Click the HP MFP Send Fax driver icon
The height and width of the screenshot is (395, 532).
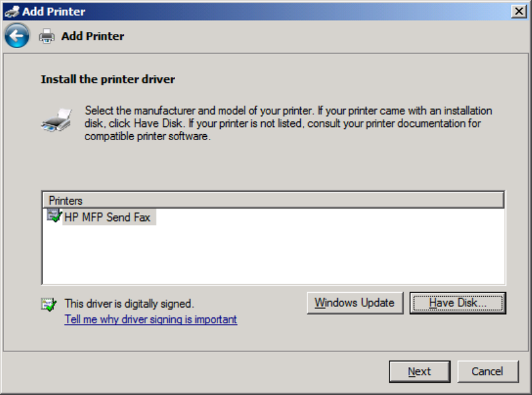click(x=53, y=216)
